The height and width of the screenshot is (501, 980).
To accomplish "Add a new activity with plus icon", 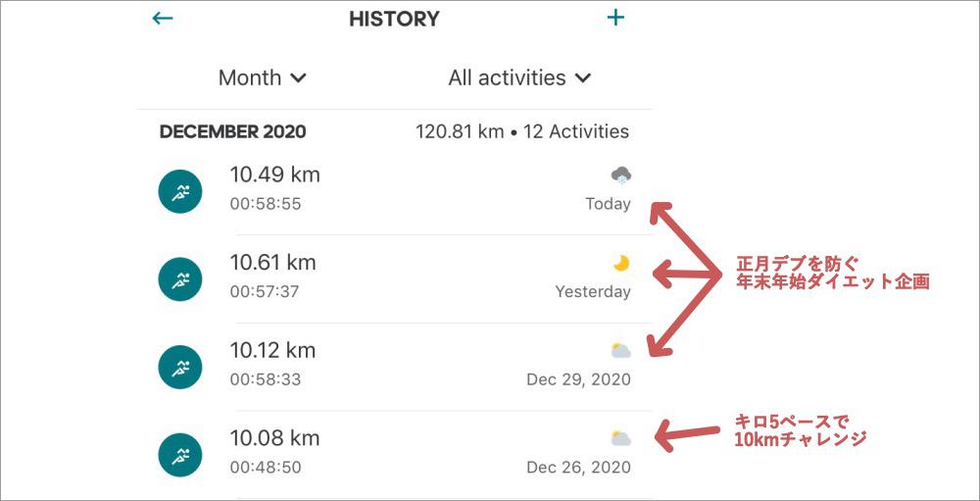I will point(615,18).
